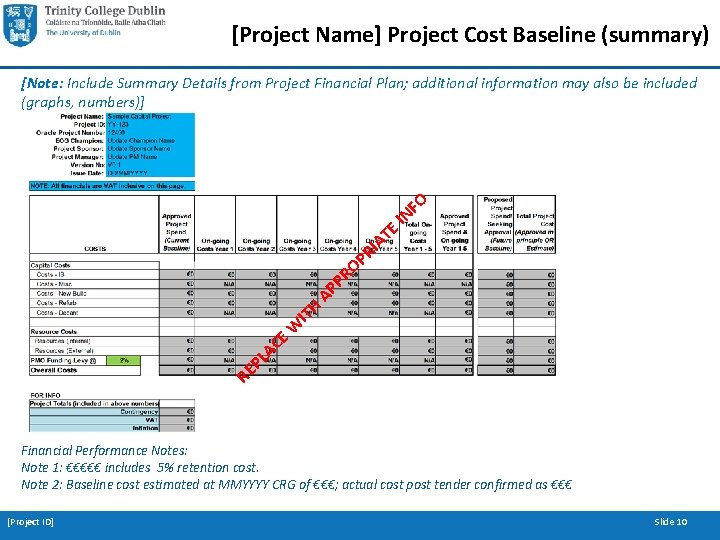Click the 'Costs - IS' row label
Viewport: 720px width, 540px height.
pos(51,275)
